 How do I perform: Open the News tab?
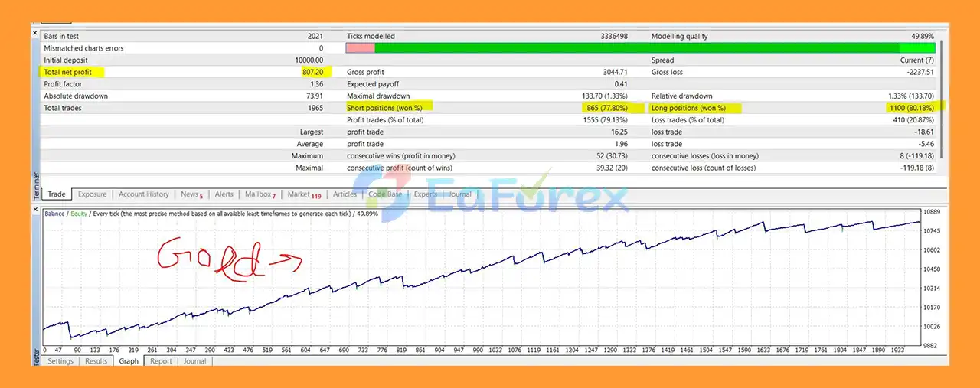pos(191,194)
